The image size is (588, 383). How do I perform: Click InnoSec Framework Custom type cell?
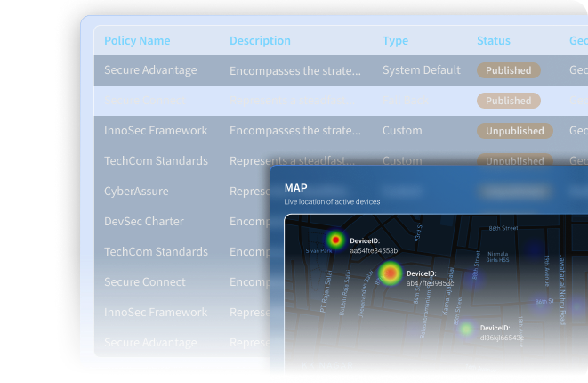tap(402, 131)
